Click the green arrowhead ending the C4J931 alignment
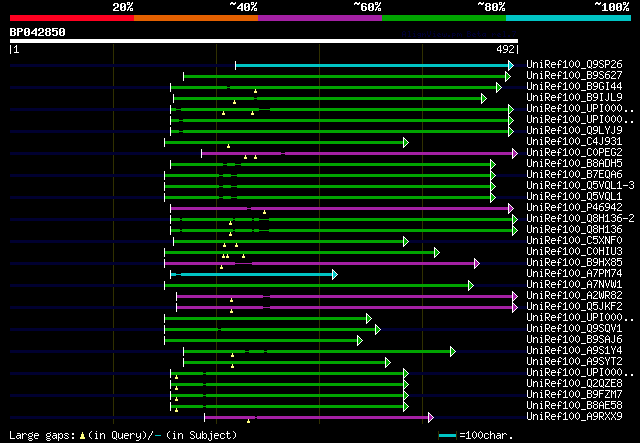The width and height of the screenshot is (640, 443). click(406, 142)
